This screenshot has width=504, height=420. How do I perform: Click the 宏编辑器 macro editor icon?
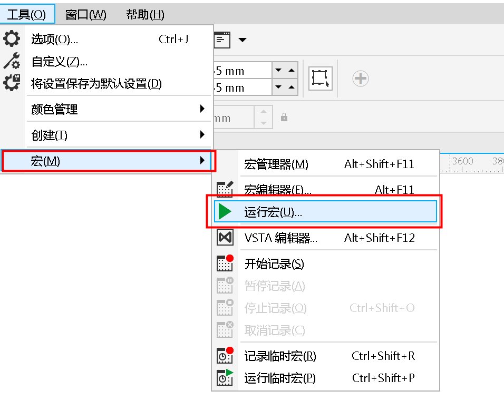tap(224, 188)
